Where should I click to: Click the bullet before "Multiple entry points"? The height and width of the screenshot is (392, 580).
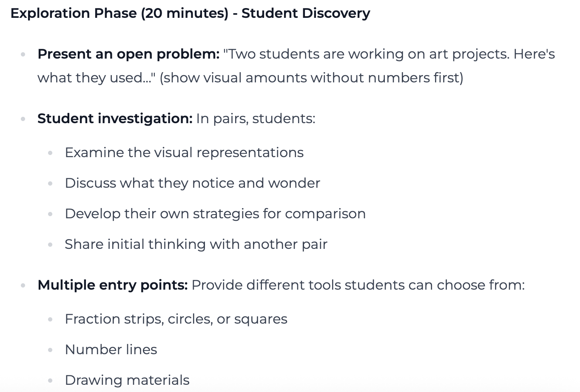pos(23,285)
